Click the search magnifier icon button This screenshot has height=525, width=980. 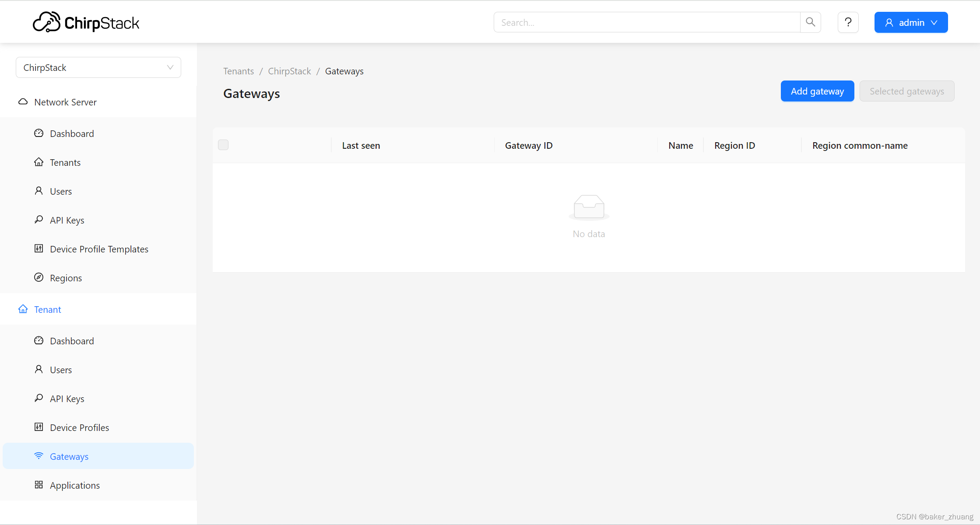tap(810, 22)
